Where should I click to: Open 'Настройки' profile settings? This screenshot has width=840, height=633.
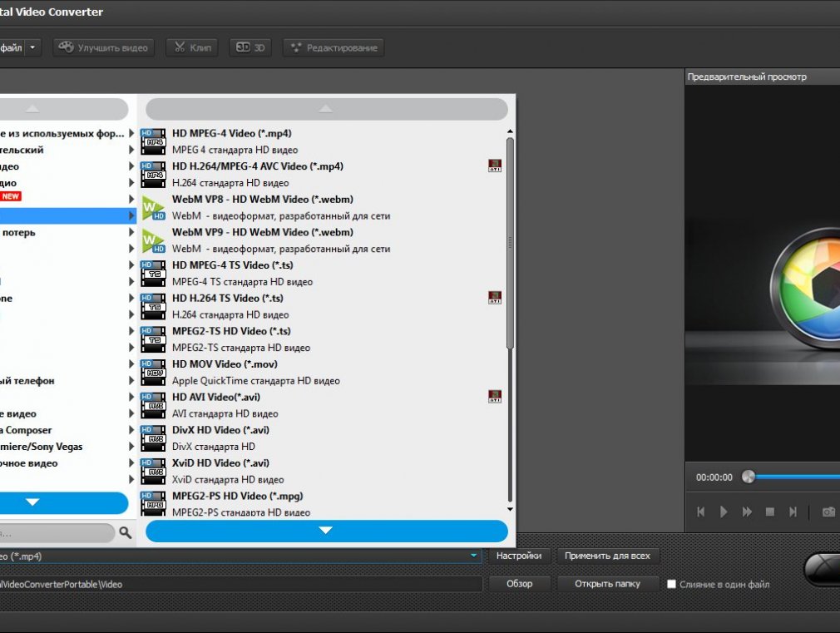519,556
